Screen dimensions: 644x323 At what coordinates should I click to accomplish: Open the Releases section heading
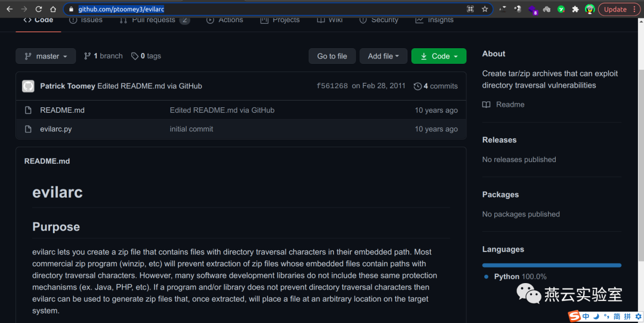point(500,140)
